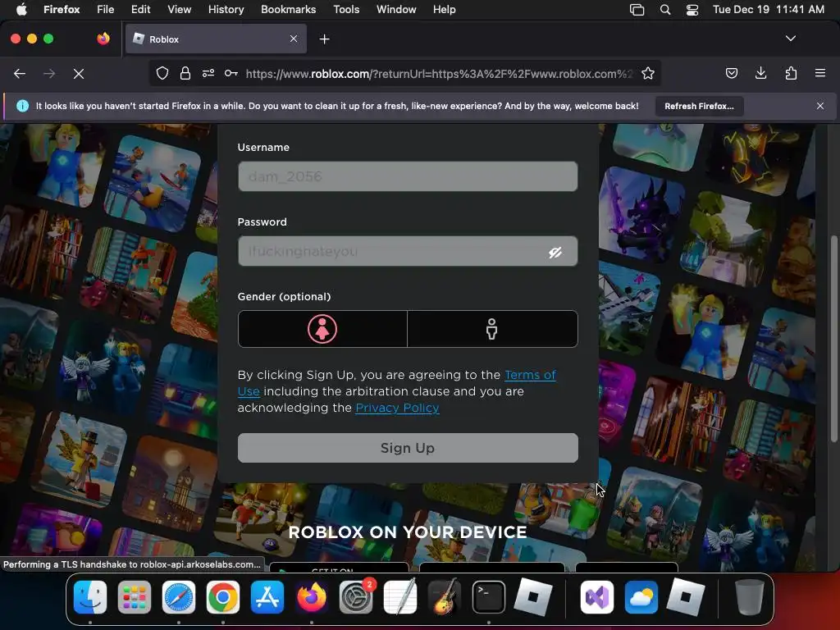Select the Roblox browser tab
Viewport: 840px width, 630px height.
217,39
